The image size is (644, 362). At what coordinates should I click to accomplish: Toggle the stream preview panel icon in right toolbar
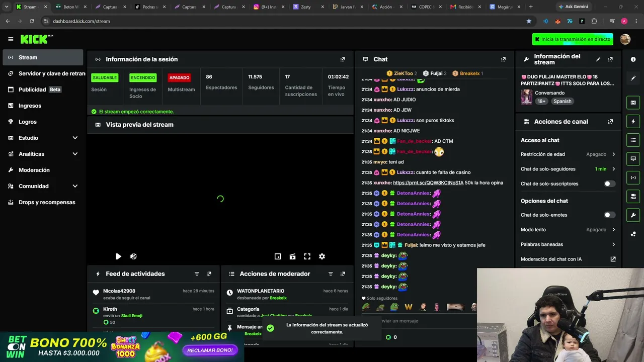coord(633,103)
